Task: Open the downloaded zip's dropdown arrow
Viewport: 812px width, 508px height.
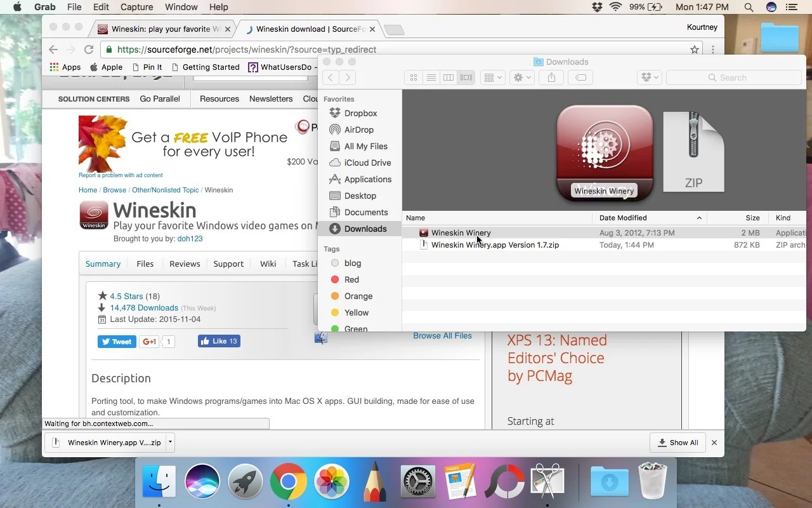Action: pos(169,443)
